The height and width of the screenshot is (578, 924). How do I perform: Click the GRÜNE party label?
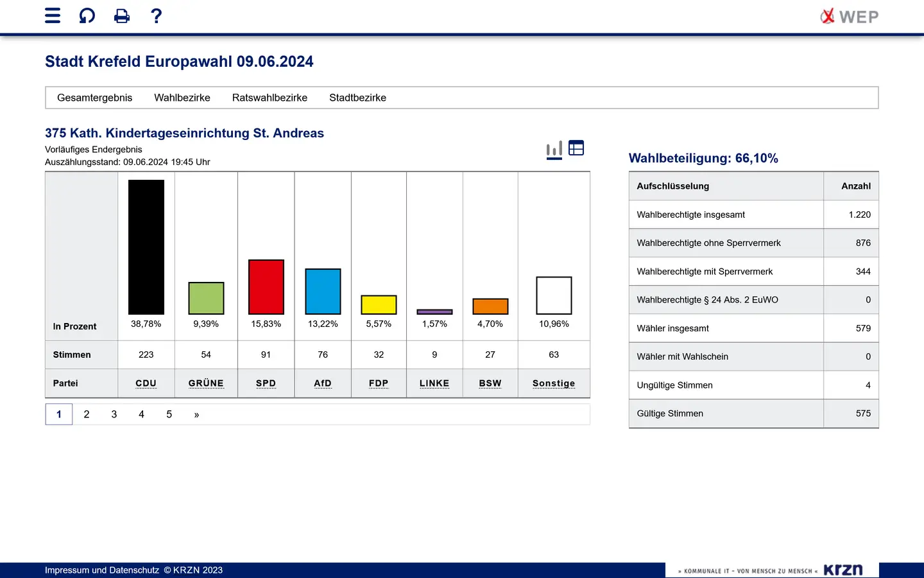[x=206, y=383]
